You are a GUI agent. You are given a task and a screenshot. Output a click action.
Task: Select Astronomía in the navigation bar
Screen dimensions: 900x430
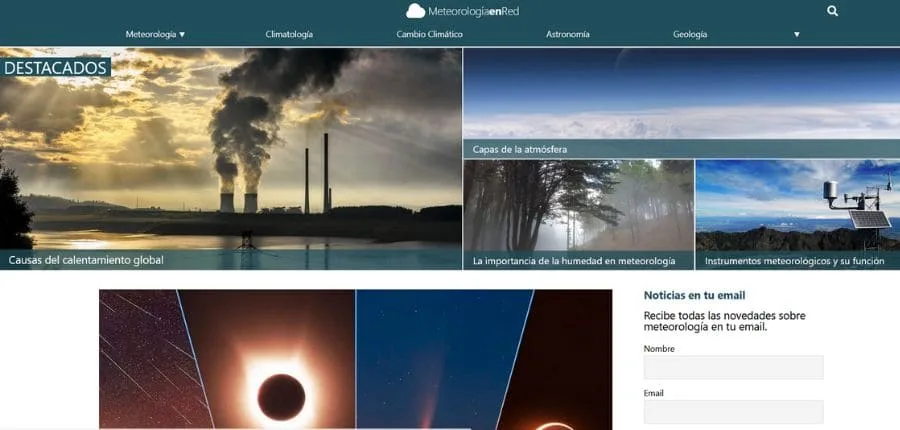click(567, 34)
